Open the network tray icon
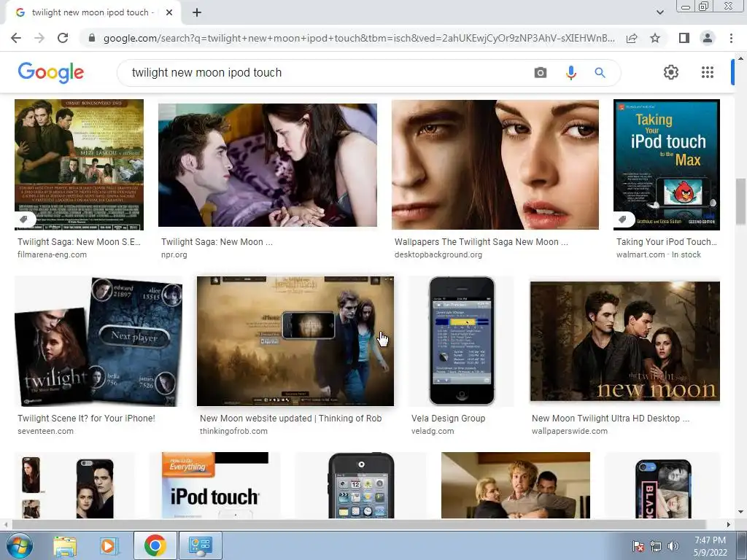The height and width of the screenshot is (560, 747). point(656,547)
